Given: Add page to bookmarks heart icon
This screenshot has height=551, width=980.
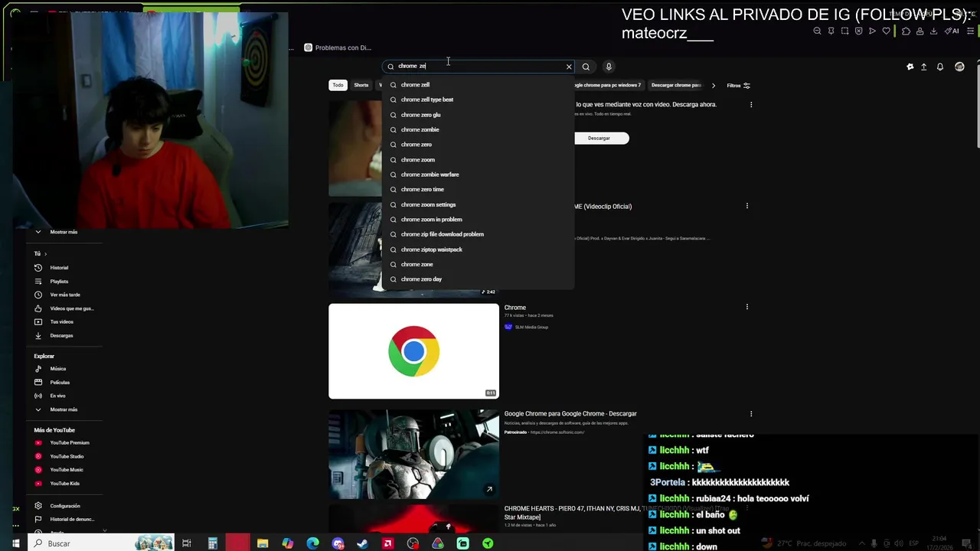Looking at the screenshot, I should [887, 31].
